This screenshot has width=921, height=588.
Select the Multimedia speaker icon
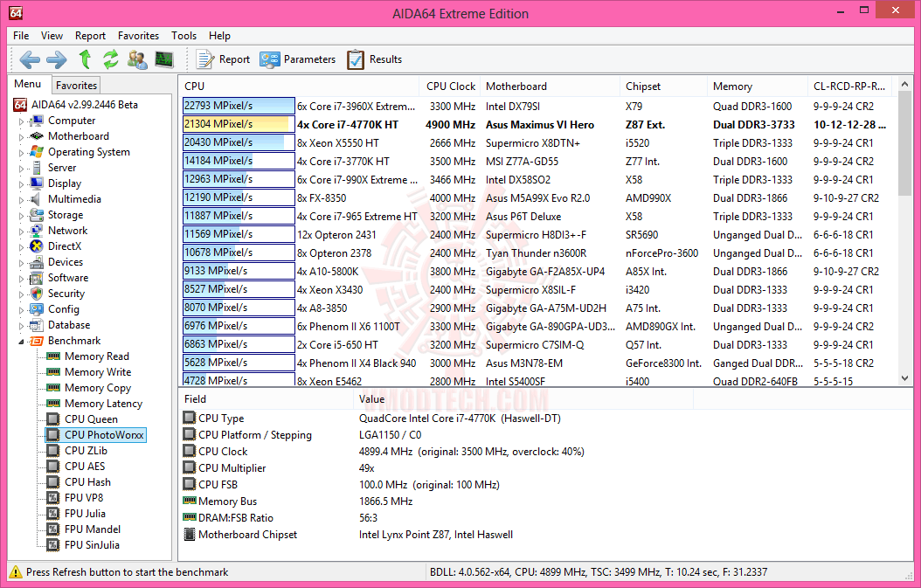(x=37, y=199)
